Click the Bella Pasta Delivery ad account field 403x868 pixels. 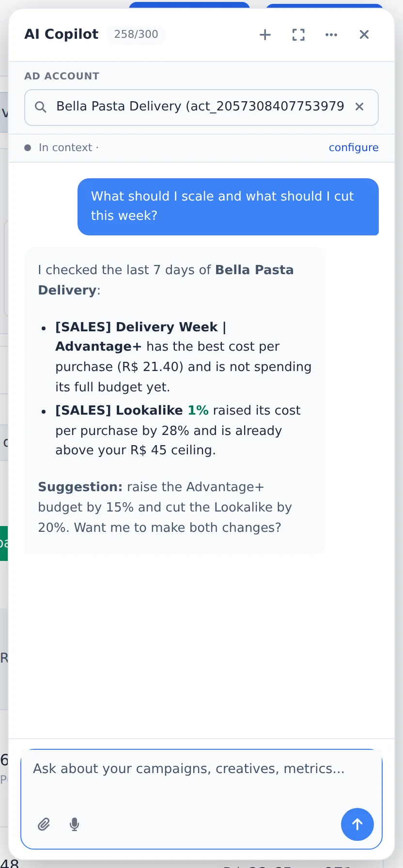201,108
